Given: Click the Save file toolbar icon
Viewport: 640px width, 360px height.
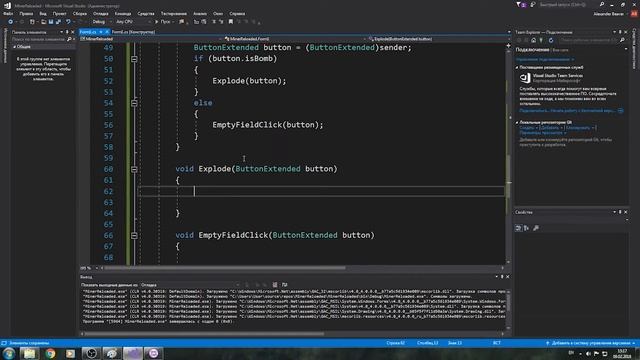Looking at the screenshot, I should 51,22.
